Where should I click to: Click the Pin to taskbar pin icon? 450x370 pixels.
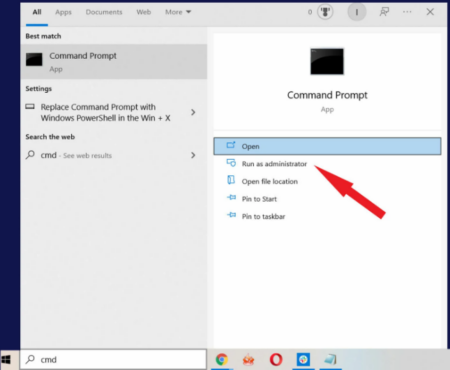tap(232, 215)
